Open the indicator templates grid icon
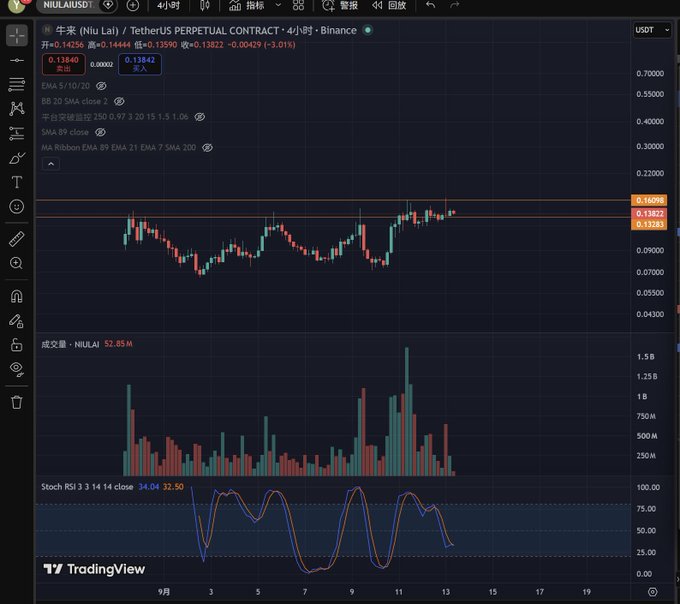 pos(298,5)
